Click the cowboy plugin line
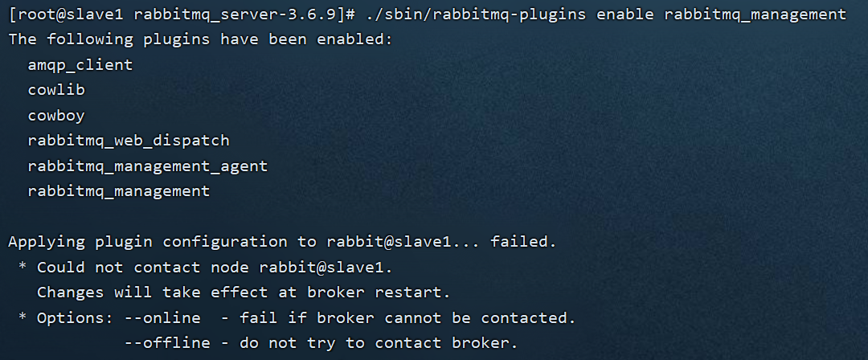 56,116
